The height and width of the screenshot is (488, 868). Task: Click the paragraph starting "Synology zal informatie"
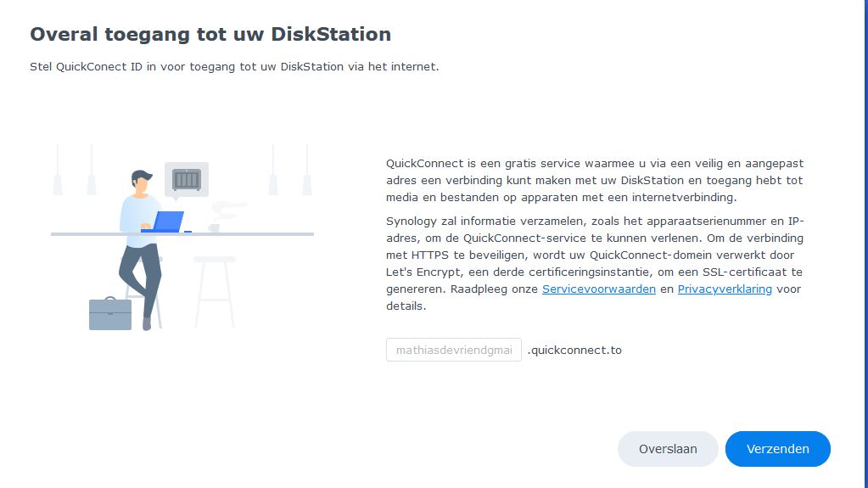pos(594,263)
